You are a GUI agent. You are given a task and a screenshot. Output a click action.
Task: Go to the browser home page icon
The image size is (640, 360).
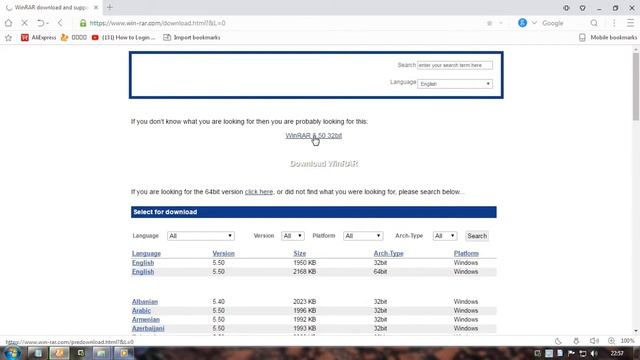[x=9, y=23]
